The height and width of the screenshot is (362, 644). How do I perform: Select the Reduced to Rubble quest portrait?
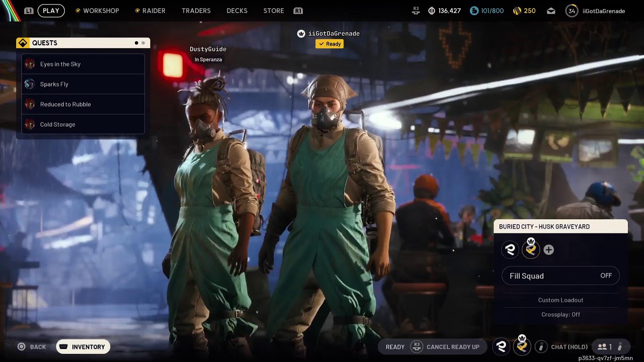coord(30,104)
